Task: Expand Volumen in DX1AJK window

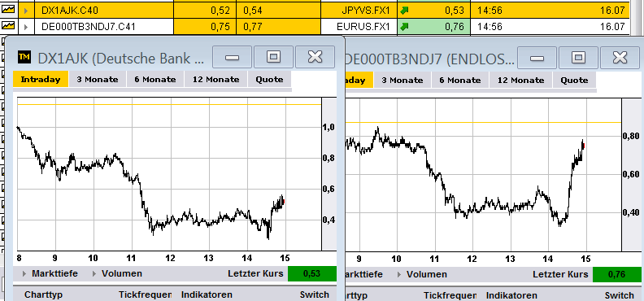Action: click(117, 273)
